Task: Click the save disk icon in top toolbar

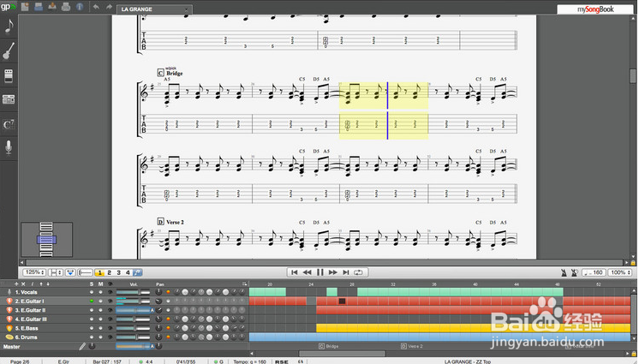Action: [39, 7]
